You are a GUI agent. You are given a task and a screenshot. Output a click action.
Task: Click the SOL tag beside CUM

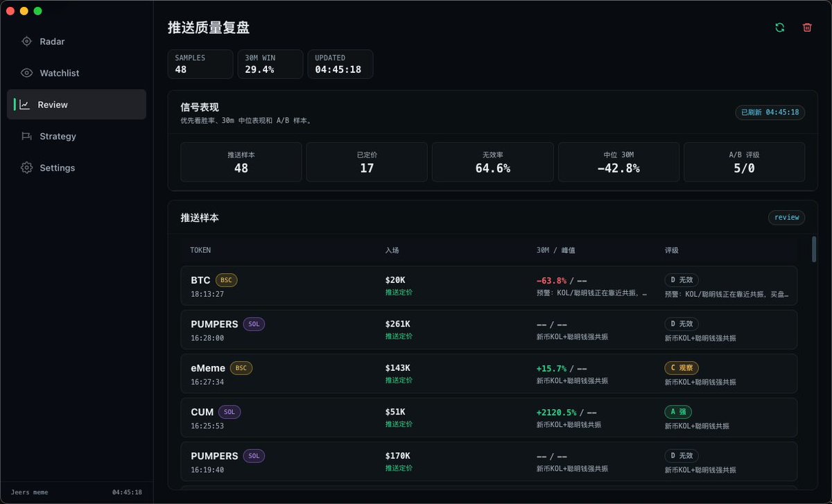(229, 412)
